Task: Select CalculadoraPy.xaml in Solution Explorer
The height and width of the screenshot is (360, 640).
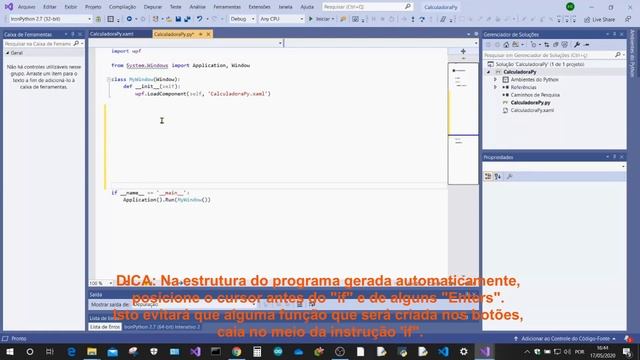Action: click(532, 110)
